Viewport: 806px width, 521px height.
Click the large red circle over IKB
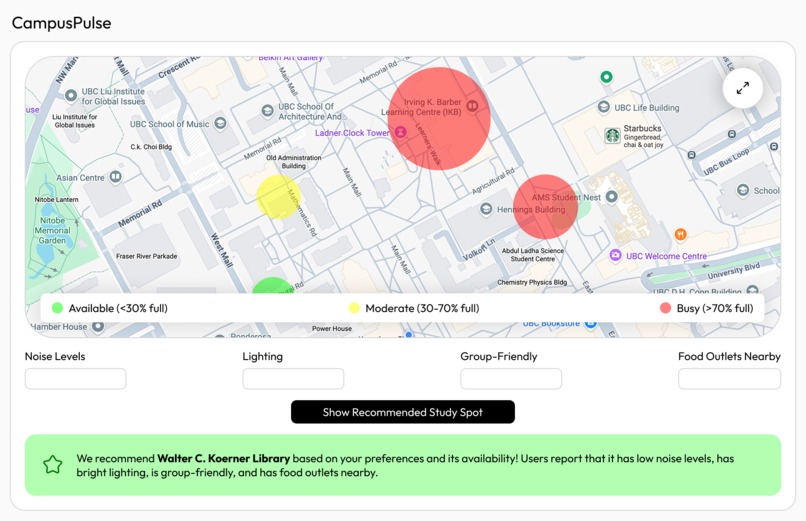[x=438, y=119]
